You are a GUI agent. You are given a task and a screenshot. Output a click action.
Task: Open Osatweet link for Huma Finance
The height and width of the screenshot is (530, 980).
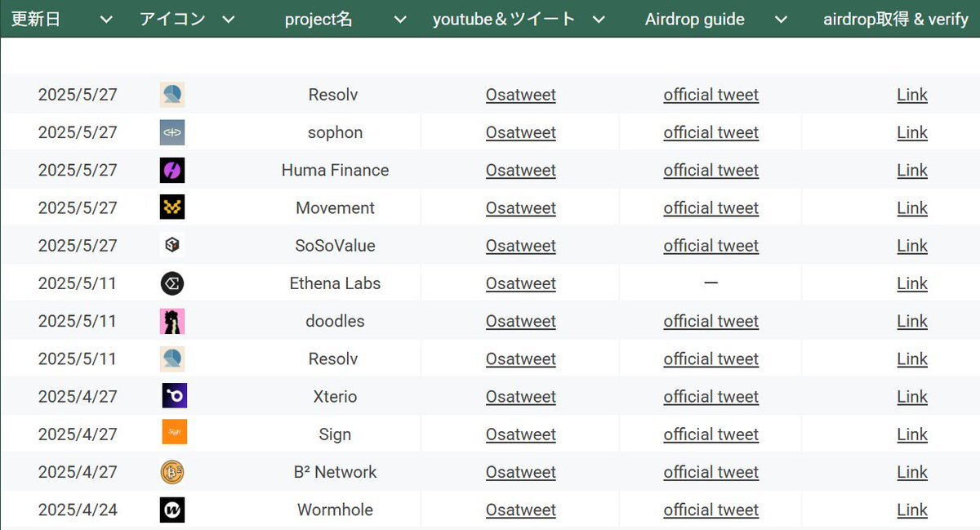(521, 170)
